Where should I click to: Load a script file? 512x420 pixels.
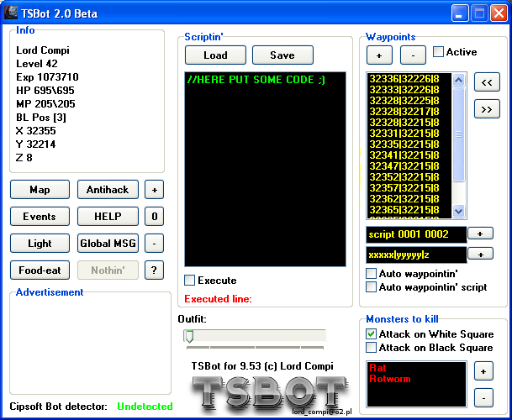click(x=215, y=55)
